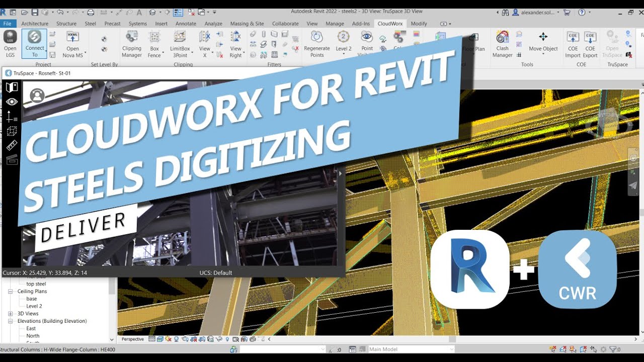Open the File menu
Screen dimensions: 644x362
7,24
